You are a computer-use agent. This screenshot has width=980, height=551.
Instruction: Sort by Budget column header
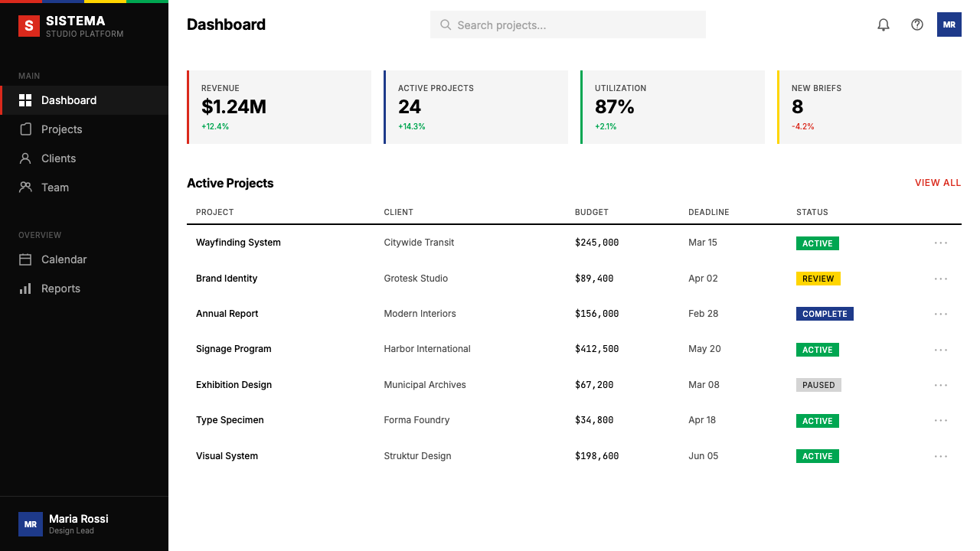[x=592, y=212]
